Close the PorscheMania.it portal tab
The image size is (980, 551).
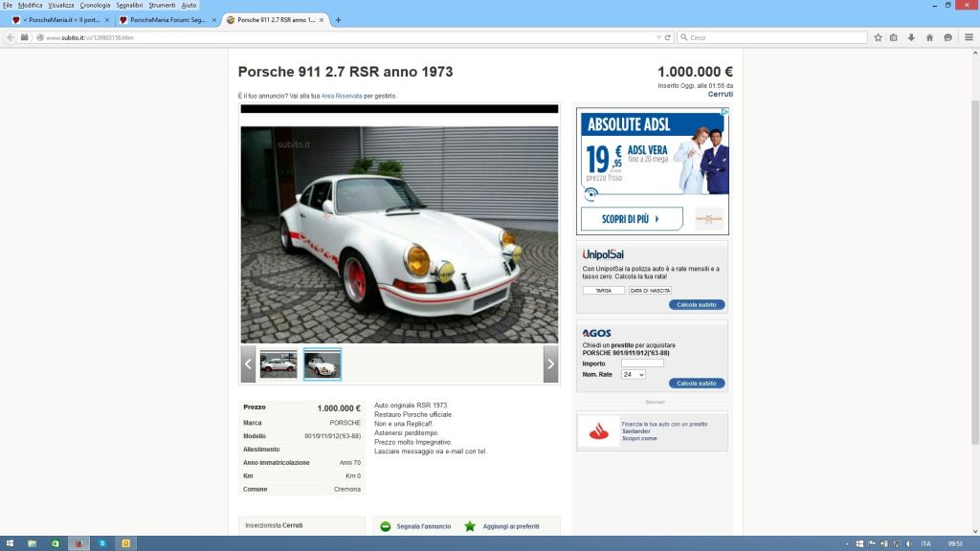[107, 20]
